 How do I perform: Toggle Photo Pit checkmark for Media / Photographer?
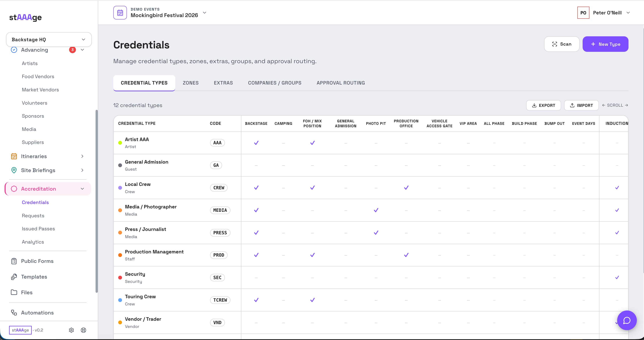coord(376,210)
